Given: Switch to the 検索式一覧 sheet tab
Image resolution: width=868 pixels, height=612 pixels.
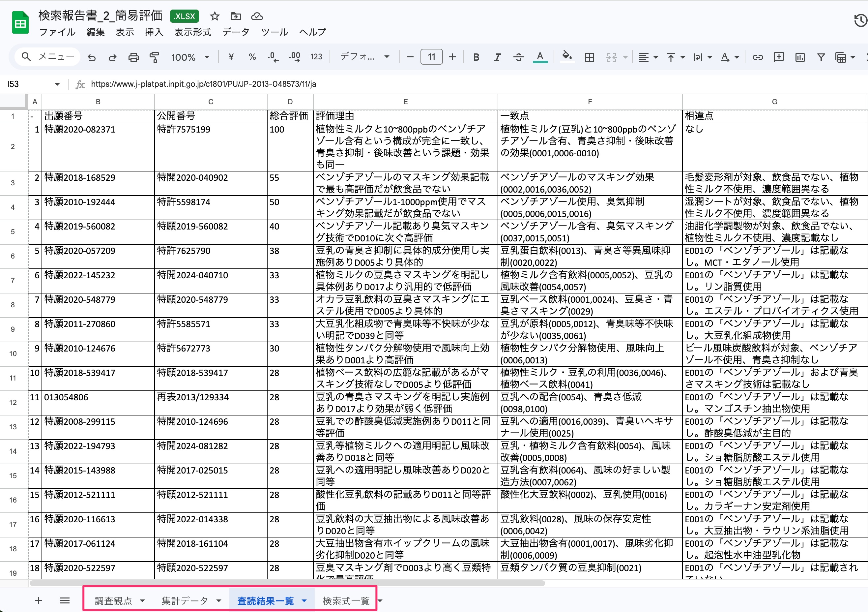Looking at the screenshot, I should coord(346,601).
